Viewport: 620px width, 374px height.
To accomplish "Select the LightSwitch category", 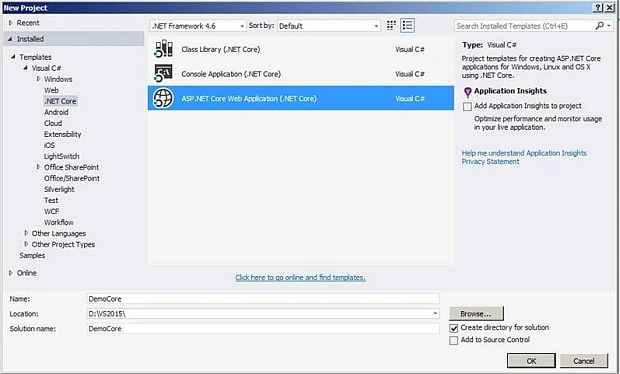I will 61,156.
